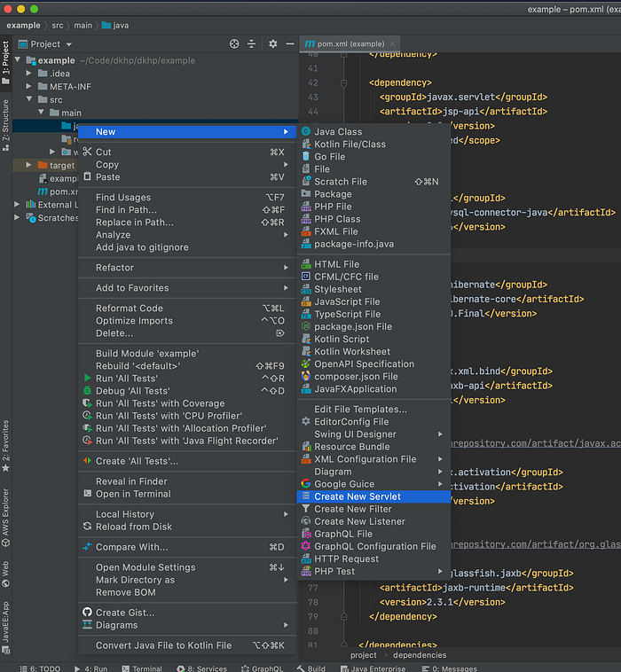
Task: Click the green Run 'All Tests' arrow icon
Action: pyautogui.click(x=88, y=378)
